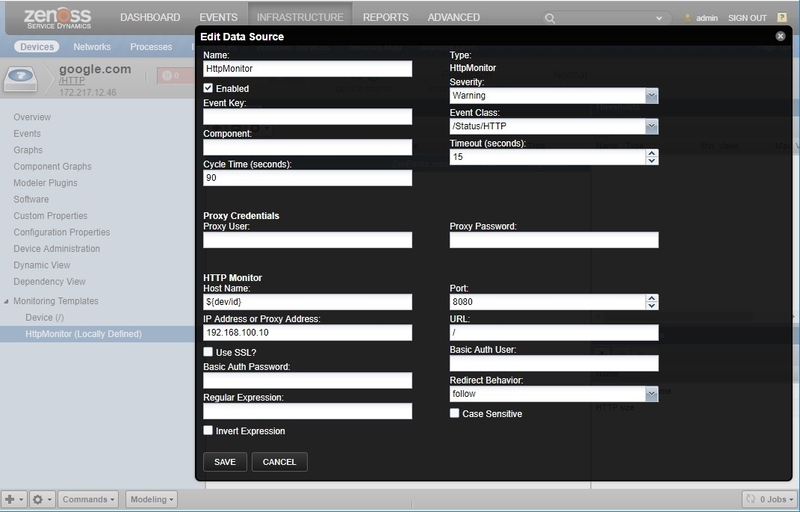Open the Severity dropdown
This screenshot has width=800, height=512.
click(x=651, y=96)
